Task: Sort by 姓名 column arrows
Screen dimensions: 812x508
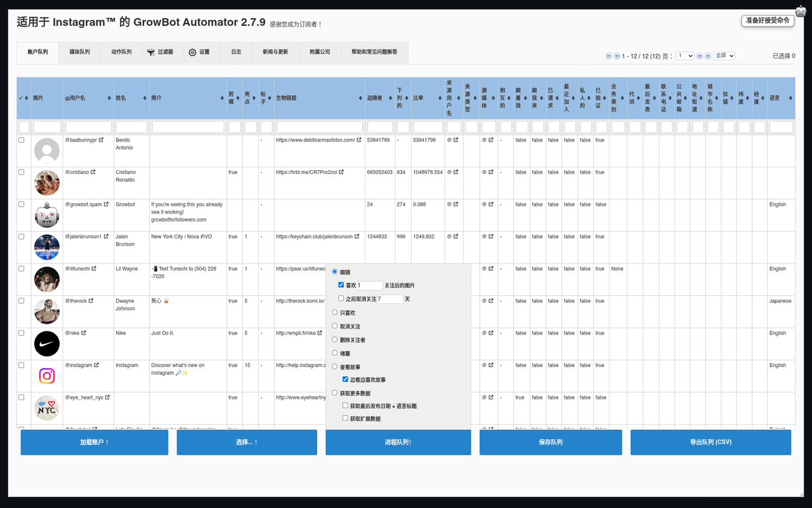Action: pos(145,98)
